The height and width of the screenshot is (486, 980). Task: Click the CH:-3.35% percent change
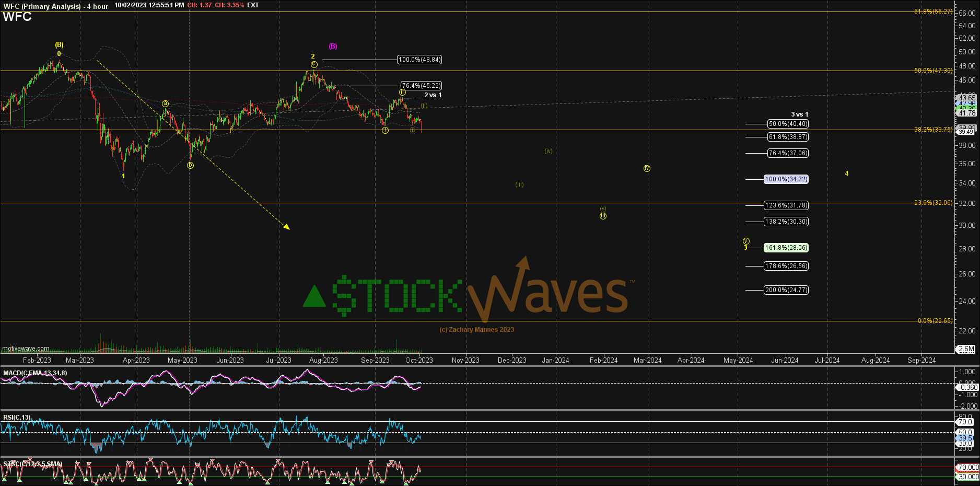point(229,5)
